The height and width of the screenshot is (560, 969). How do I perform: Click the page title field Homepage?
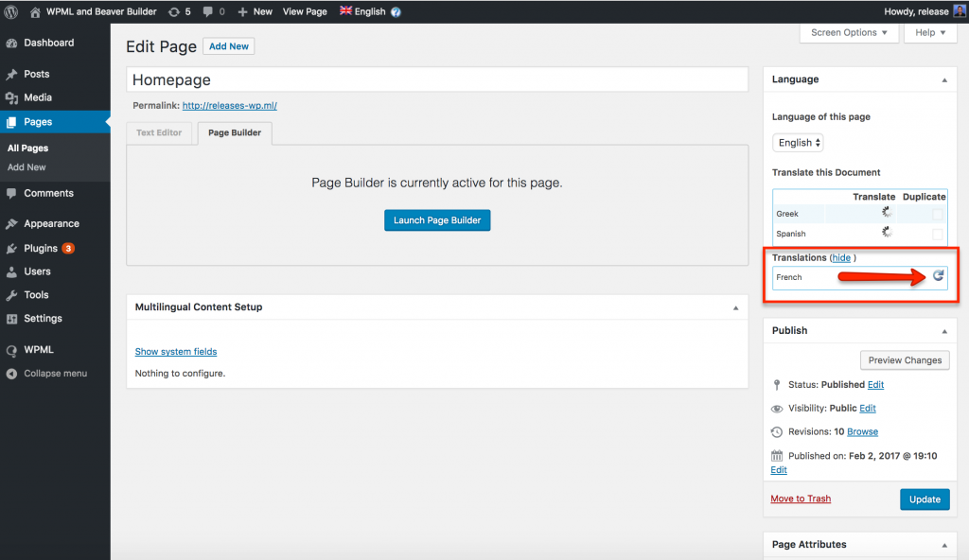coord(437,79)
